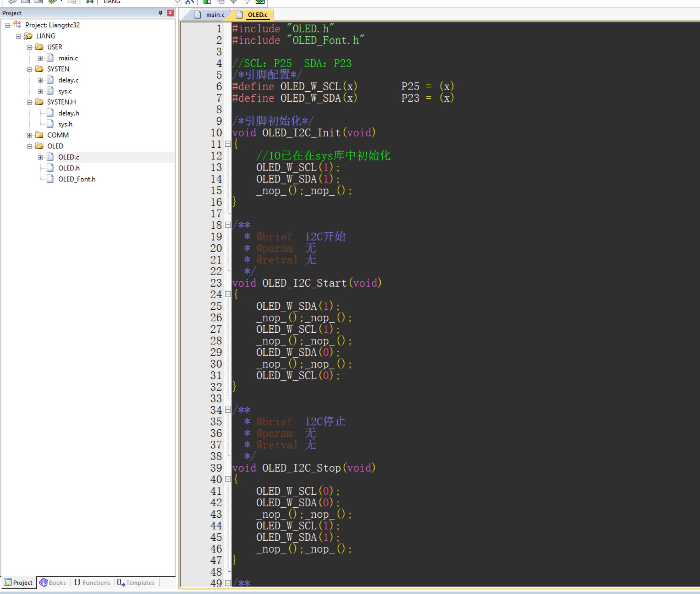700x594 pixels.
Task: Select sys.h in the project tree
Action: (x=65, y=124)
